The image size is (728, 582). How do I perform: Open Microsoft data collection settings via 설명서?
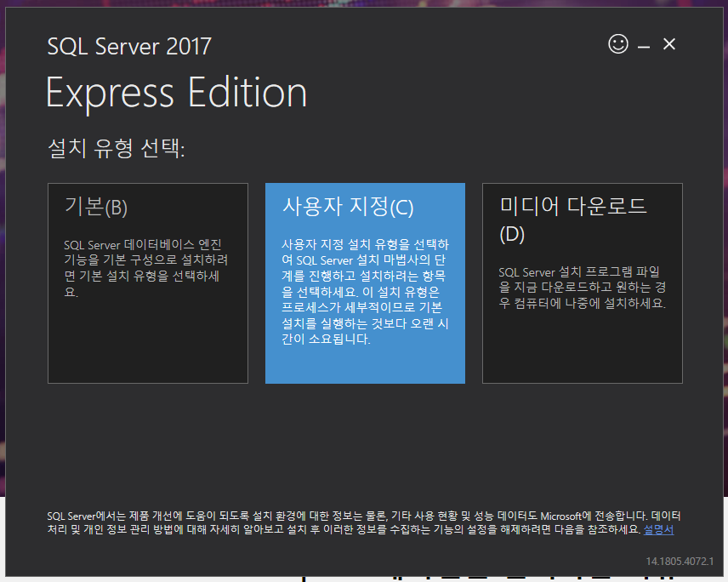(658, 528)
